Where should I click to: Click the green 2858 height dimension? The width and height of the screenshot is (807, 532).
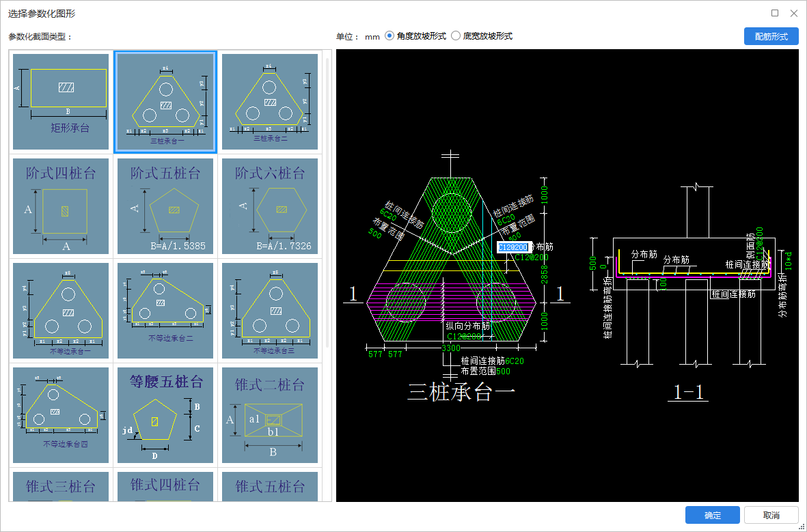pos(544,274)
